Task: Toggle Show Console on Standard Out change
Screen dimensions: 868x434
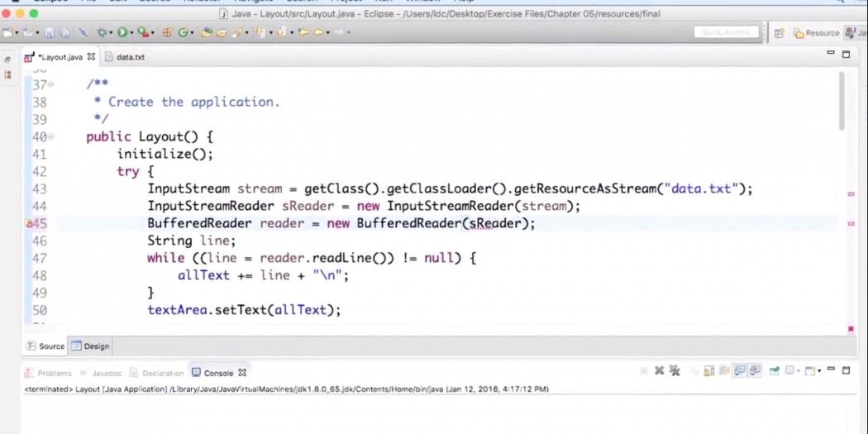Action: click(x=739, y=370)
